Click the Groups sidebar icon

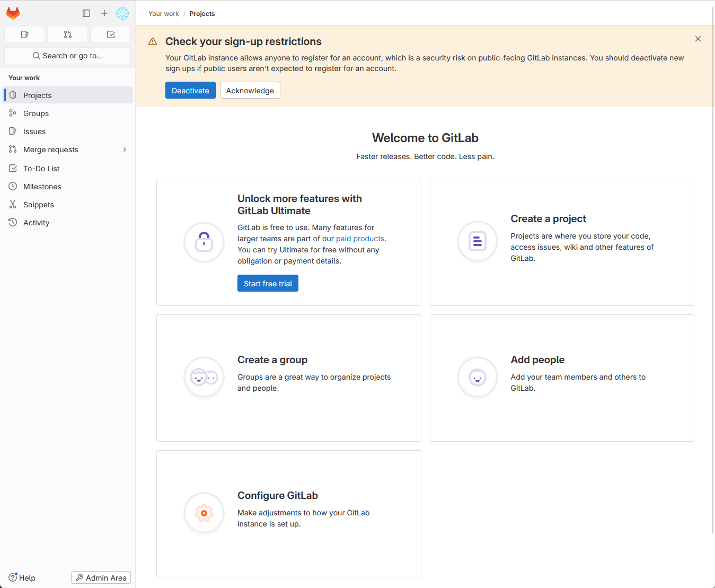[13, 113]
